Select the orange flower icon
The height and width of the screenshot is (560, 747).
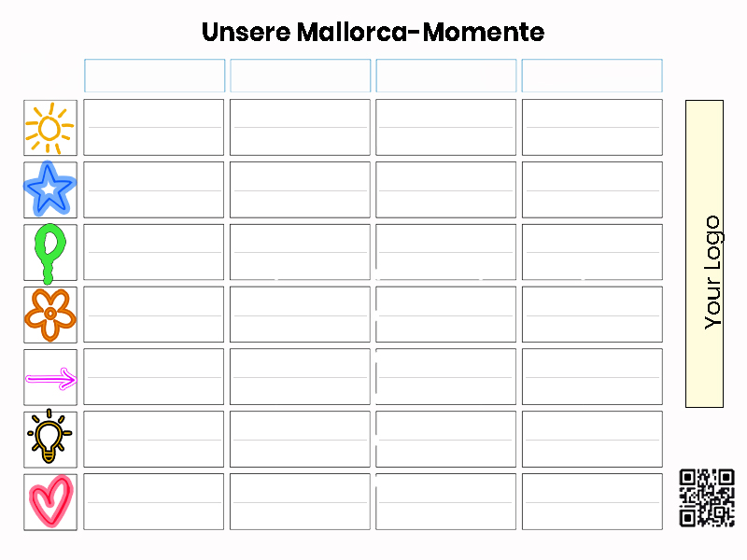coord(50,315)
